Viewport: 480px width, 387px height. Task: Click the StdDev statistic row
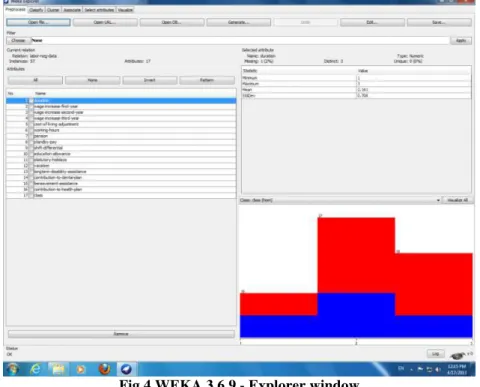click(x=356, y=95)
